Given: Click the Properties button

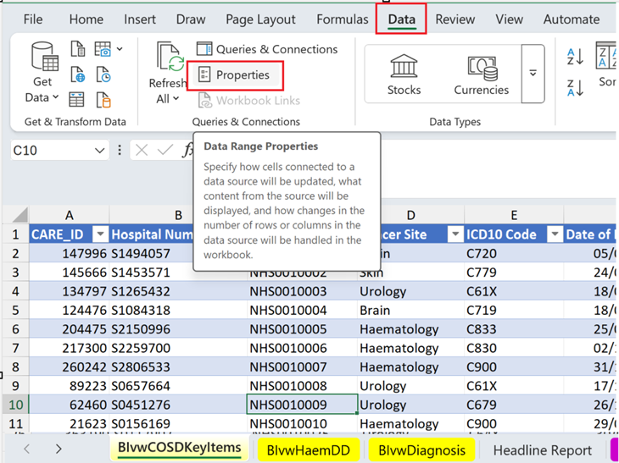Looking at the screenshot, I should pyautogui.click(x=234, y=75).
